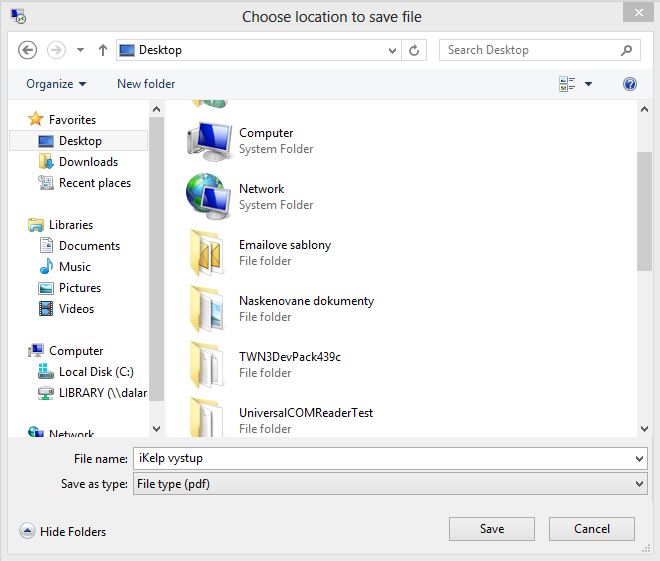The image size is (660, 561).
Task: Open the Organize menu
Action: [56, 84]
